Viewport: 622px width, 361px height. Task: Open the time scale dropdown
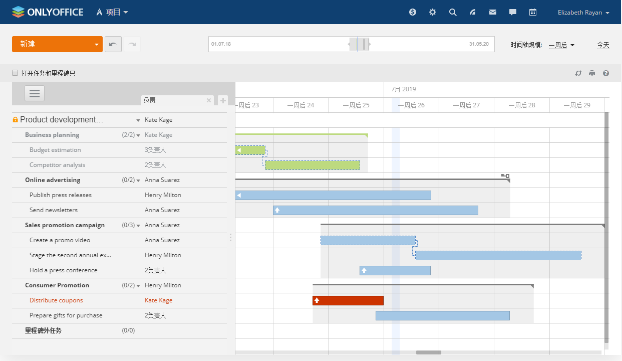[561, 45]
